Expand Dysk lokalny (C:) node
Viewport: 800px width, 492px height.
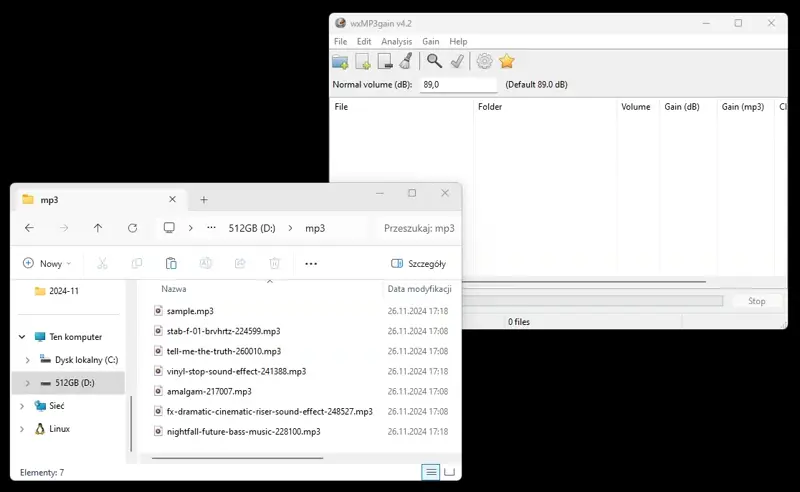tap(28, 360)
